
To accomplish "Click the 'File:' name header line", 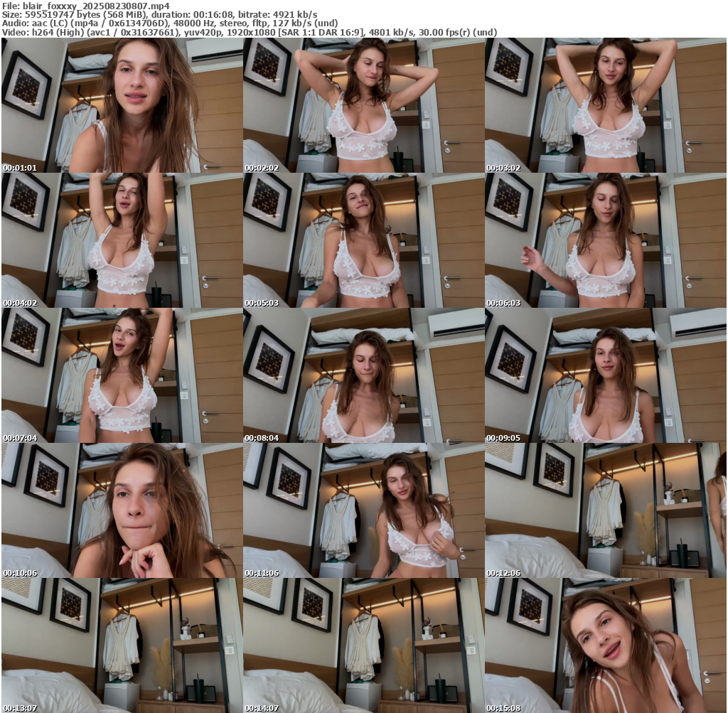I will (x=86, y=6).
